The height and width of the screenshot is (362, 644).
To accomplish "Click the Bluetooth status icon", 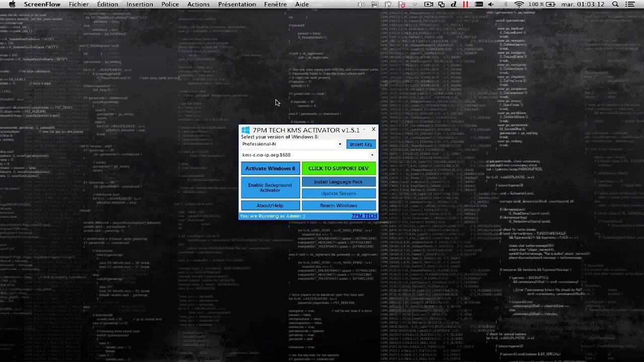I will click(505, 5).
